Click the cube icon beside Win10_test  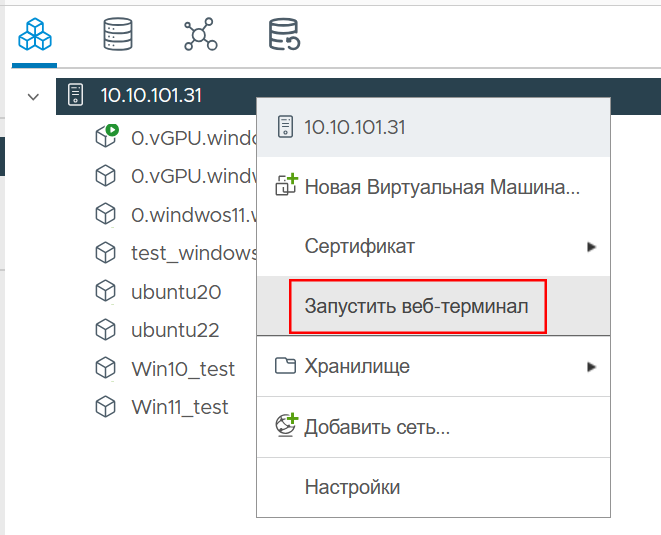(105, 368)
